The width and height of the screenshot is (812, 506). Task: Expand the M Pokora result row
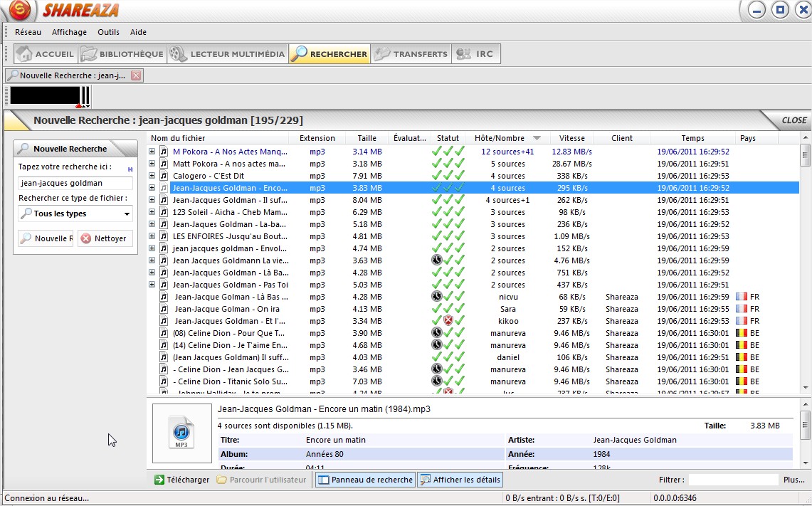(152, 152)
